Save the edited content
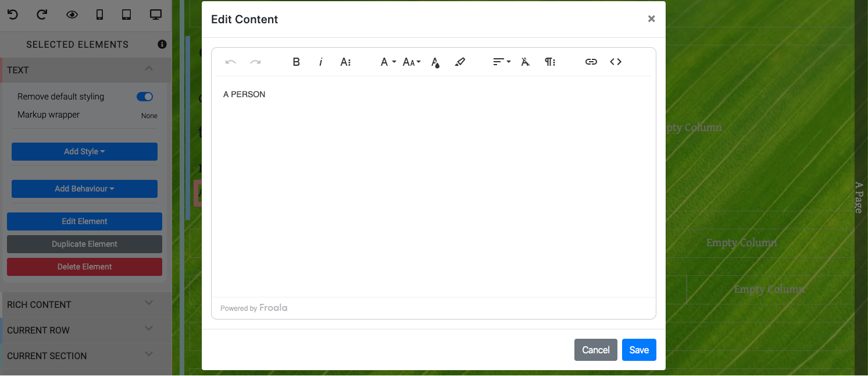Image resolution: width=868 pixels, height=376 pixels. [639, 350]
